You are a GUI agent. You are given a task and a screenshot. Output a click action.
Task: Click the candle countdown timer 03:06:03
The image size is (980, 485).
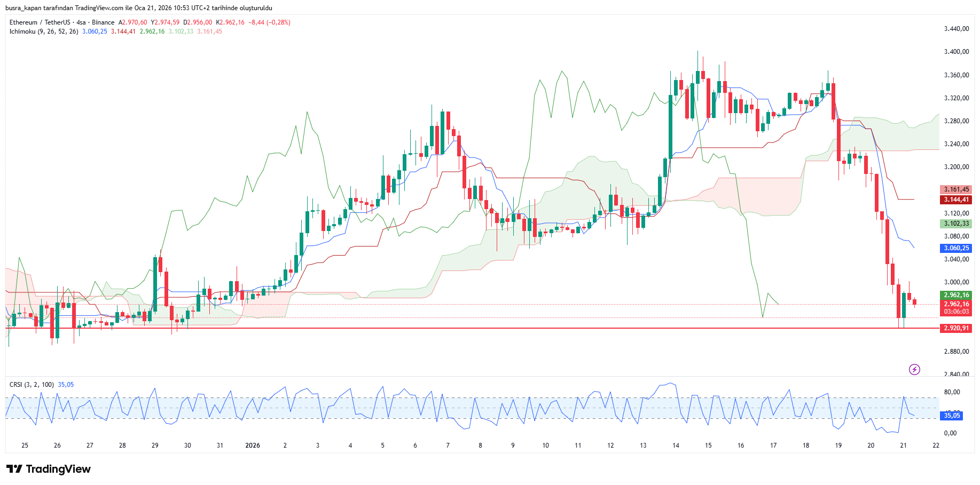pyautogui.click(x=955, y=312)
